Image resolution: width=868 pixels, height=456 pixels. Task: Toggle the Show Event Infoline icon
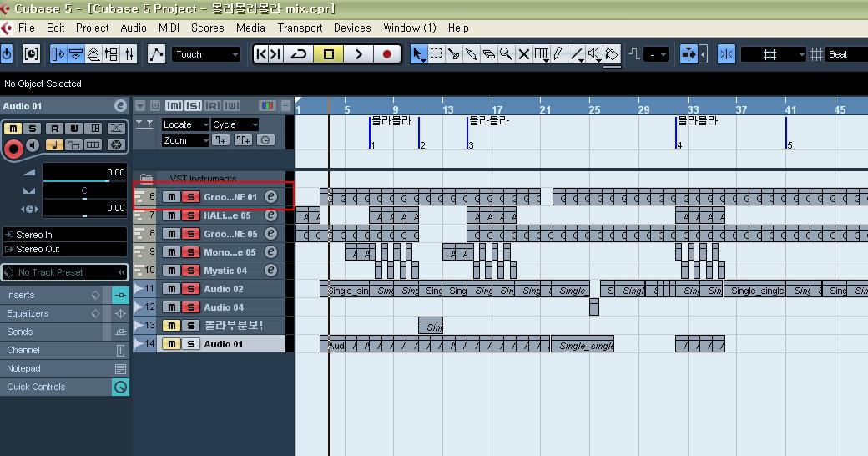[x=76, y=54]
